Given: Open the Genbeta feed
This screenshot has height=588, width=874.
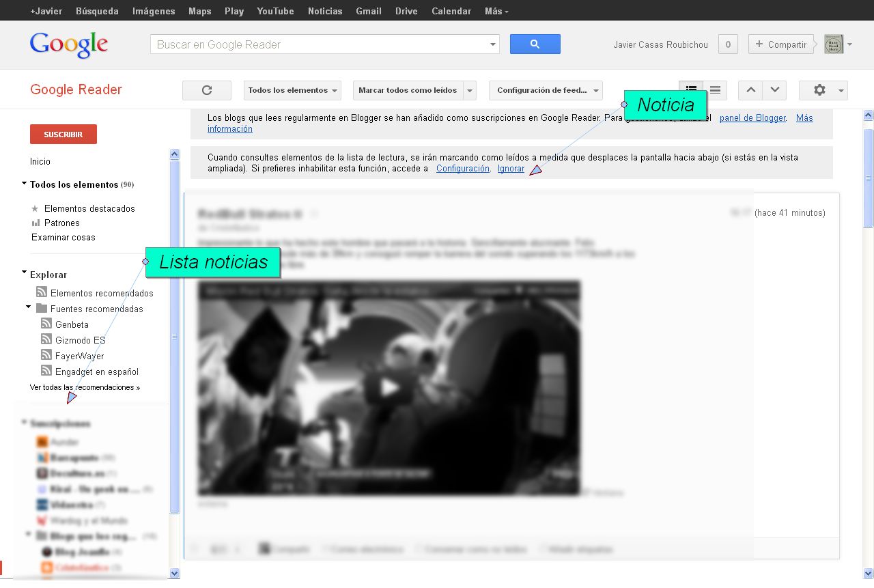Looking at the screenshot, I should 72,324.
